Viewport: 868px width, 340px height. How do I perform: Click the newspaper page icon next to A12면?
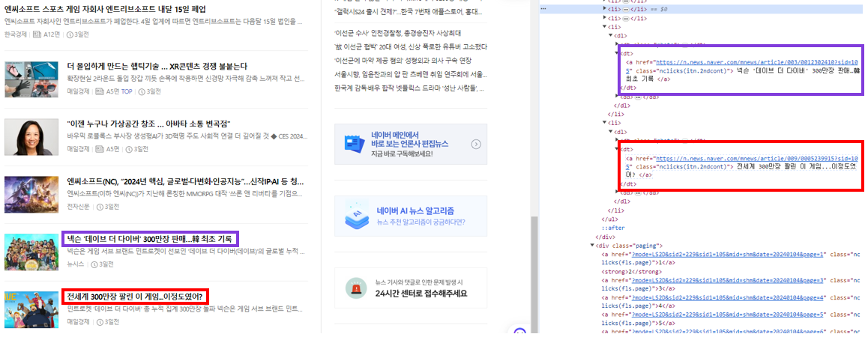pos(37,34)
